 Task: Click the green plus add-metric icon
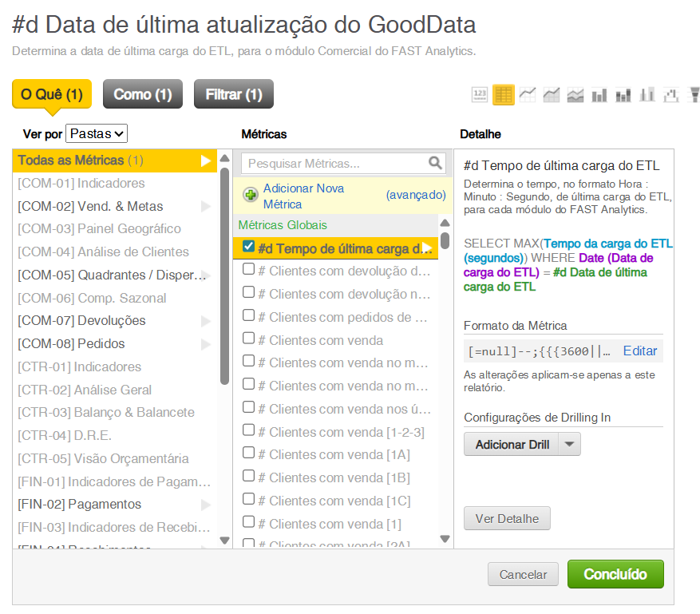coord(251,195)
